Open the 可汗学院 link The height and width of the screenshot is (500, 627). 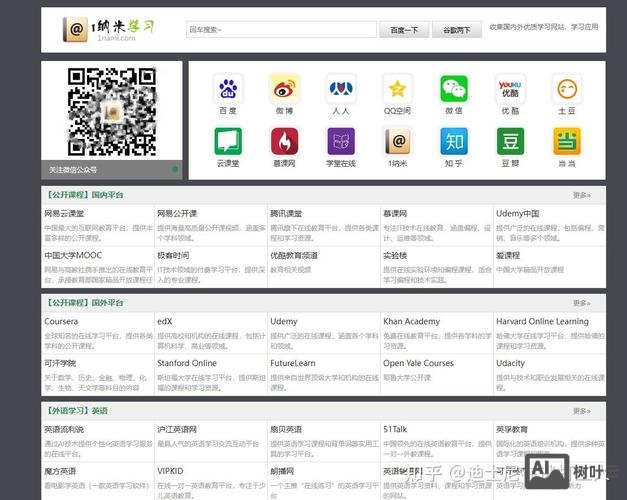pos(60,363)
